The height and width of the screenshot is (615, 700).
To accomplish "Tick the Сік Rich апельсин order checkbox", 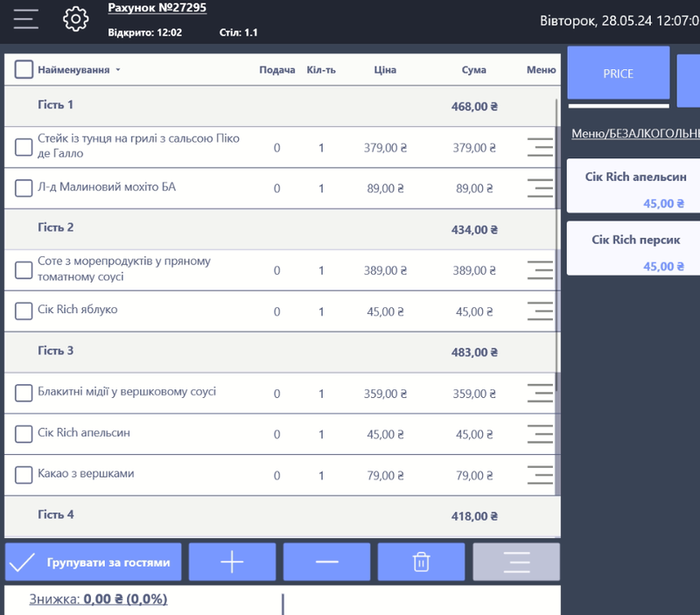I will [24, 434].
